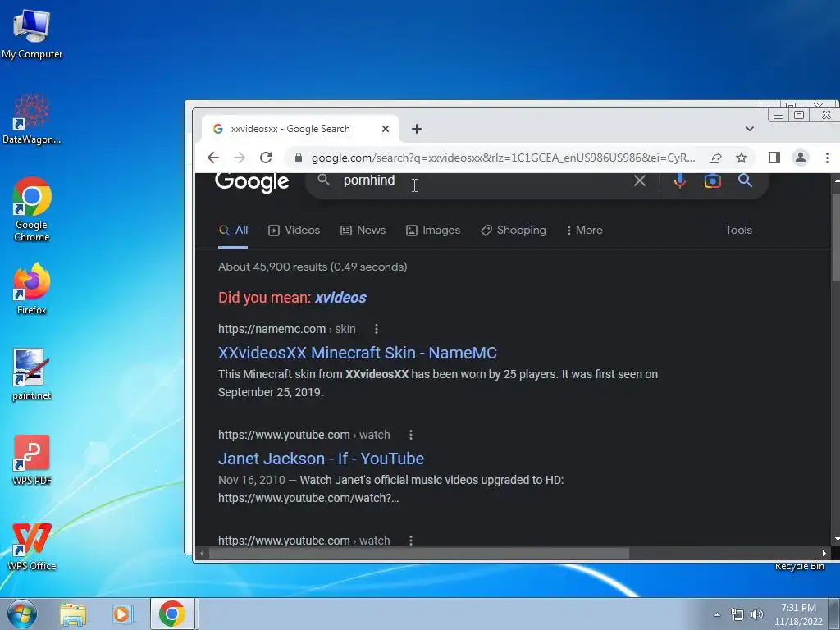Click Chrome's forward navigation arrow

pos(240,157)
